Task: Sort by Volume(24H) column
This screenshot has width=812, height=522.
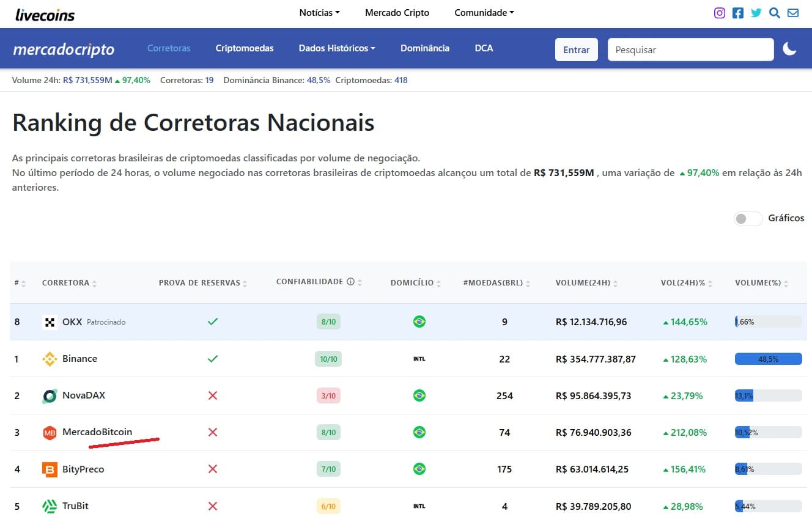Action: pyautogui.click(x=587, y=283)
